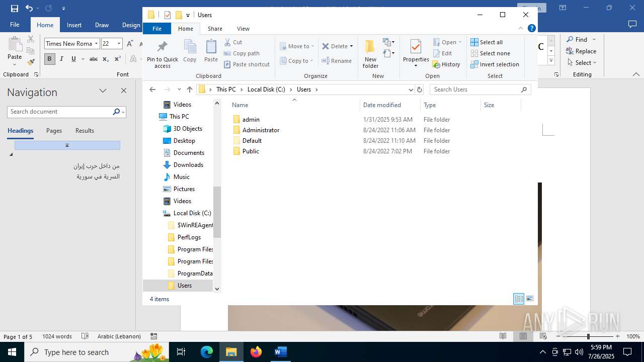Save the Word document
Screen dimensions: 644x362
(15, 8)
